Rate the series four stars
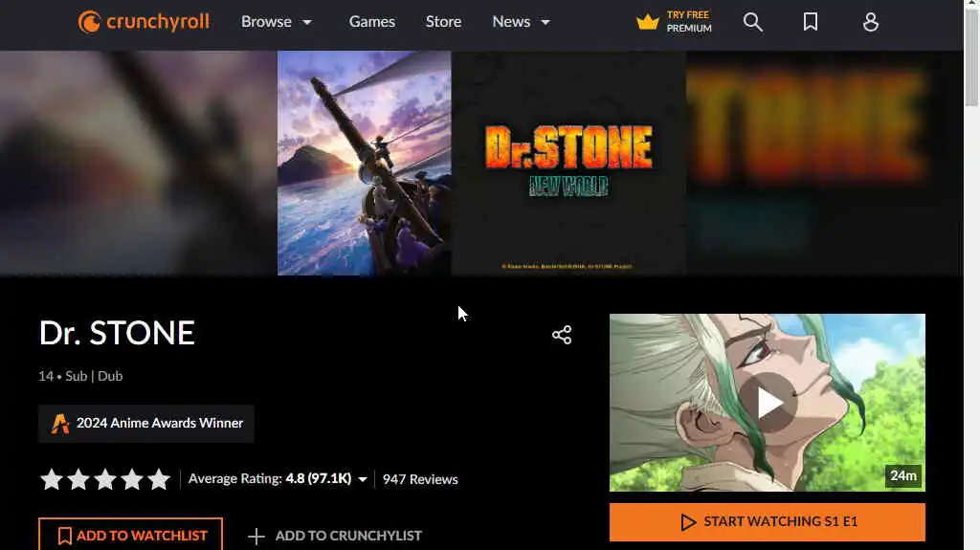This screenshot has height=550, width=980. [132, 479]
